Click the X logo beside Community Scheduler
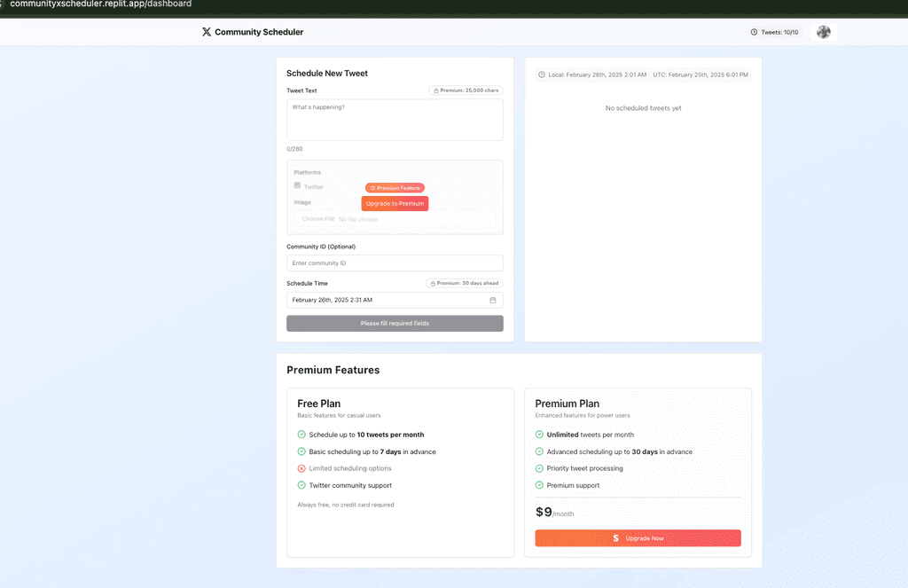The height and width of the screenshot is (588, 908). click(x=206, y=31)
